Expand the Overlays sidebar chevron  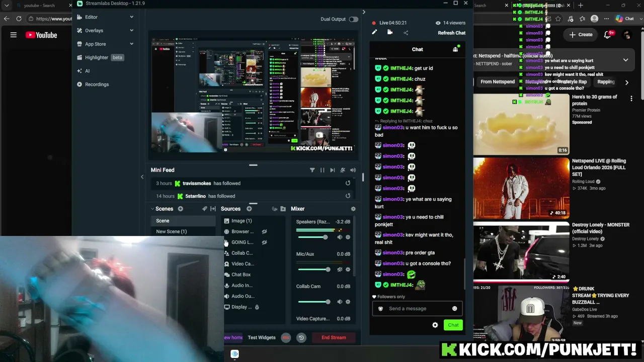(131, 31)
